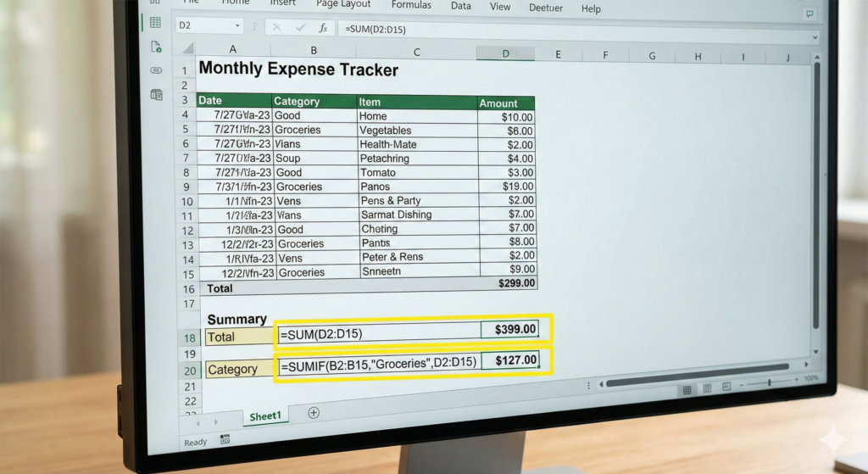Click the Amount header cell
Image resolution: width=868 pixels, height=474 pixels.
click(x=505, y=103)
